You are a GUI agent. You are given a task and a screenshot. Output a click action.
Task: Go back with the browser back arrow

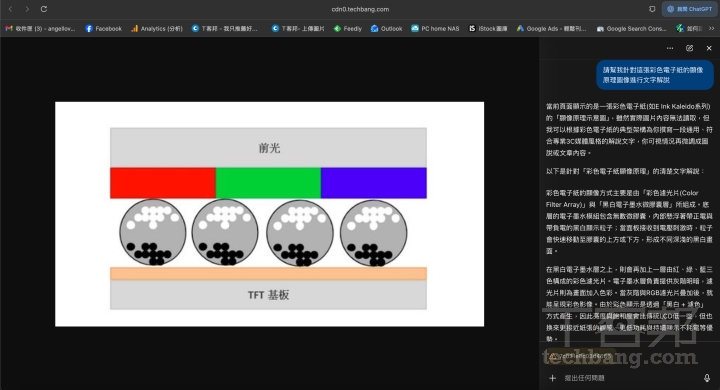10,9
